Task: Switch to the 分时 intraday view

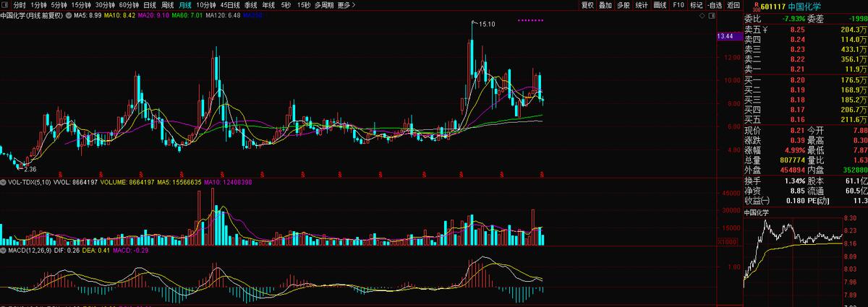Action: click(x=20, y=4)
